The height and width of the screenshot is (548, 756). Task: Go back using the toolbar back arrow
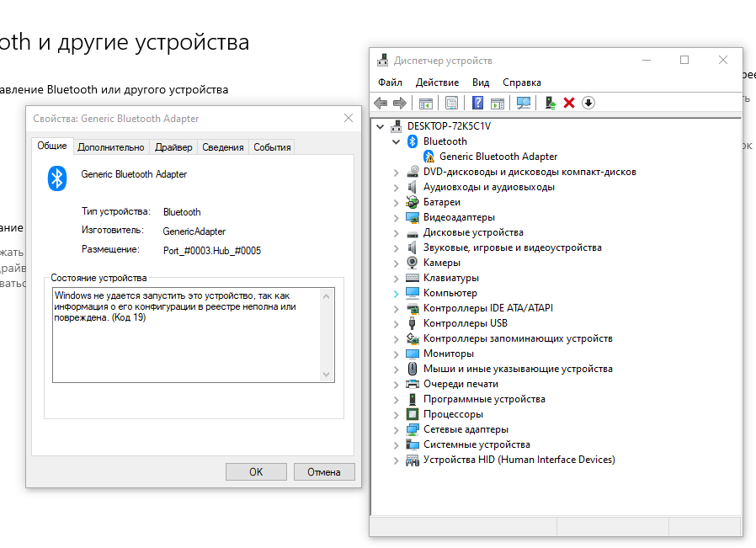[x=381, y=103]
